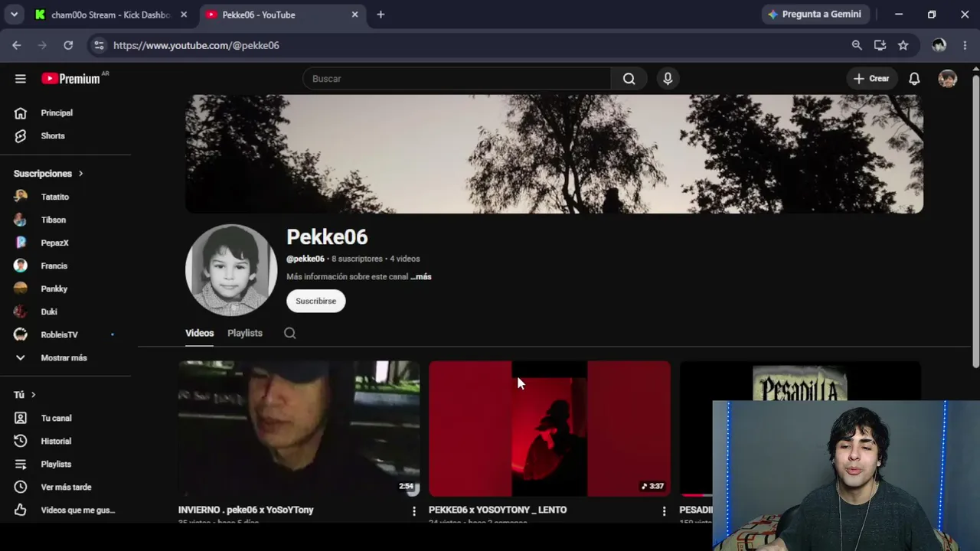Open the Chrome profile avatar
The height and width of the screenshot is (551, 980).
point(939,45)
